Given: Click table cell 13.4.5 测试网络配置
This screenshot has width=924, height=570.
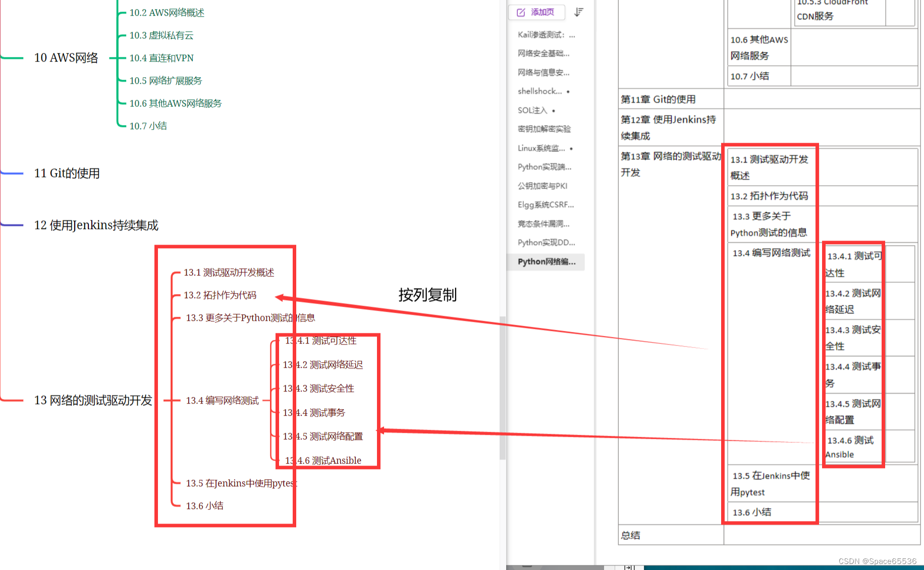Looking at the screenshot, I should (854, 412).
